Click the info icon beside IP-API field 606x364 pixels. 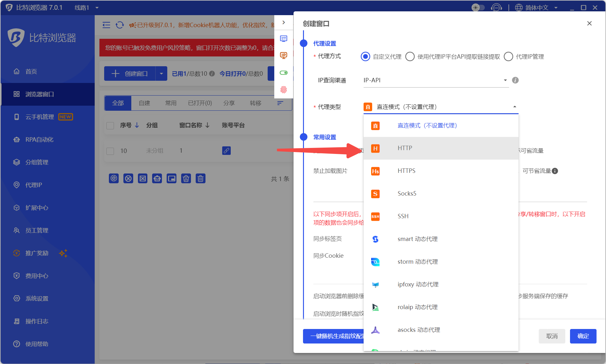click(x=515, y=80)
